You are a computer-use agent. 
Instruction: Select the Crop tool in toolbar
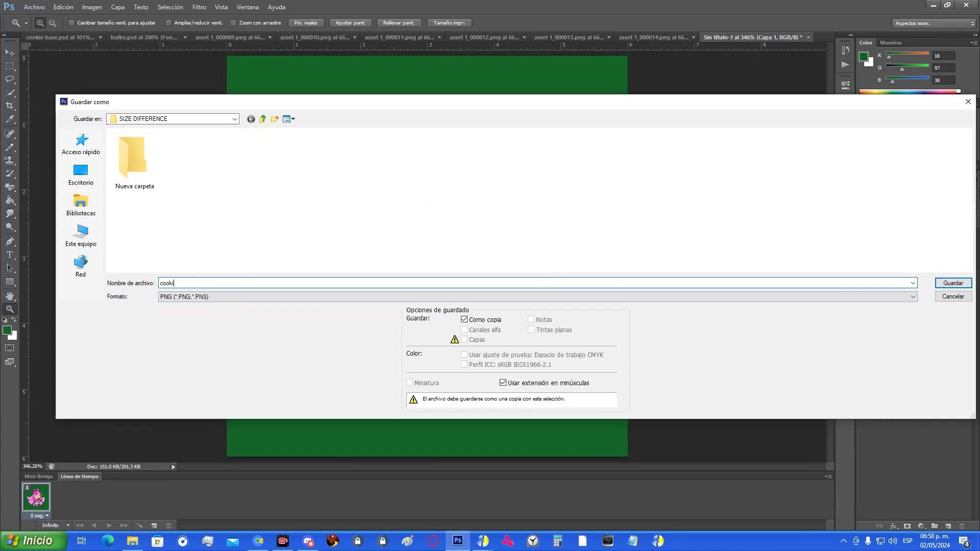coord(10,106)
